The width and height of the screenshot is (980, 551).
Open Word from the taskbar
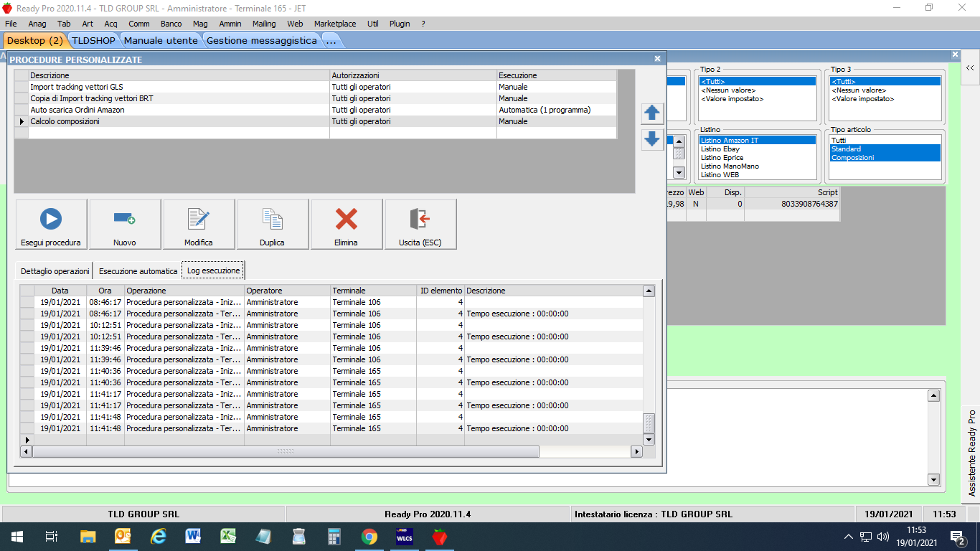point(193,536)
